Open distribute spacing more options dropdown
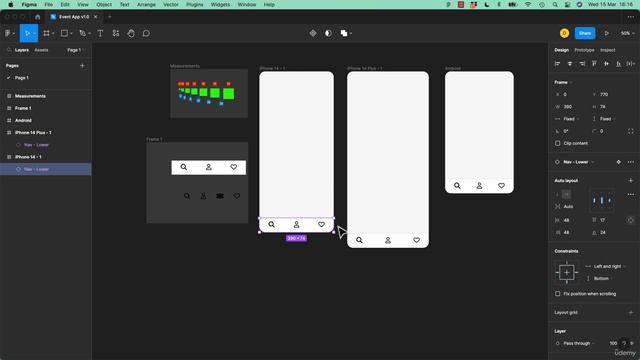 tap(631, 64)
